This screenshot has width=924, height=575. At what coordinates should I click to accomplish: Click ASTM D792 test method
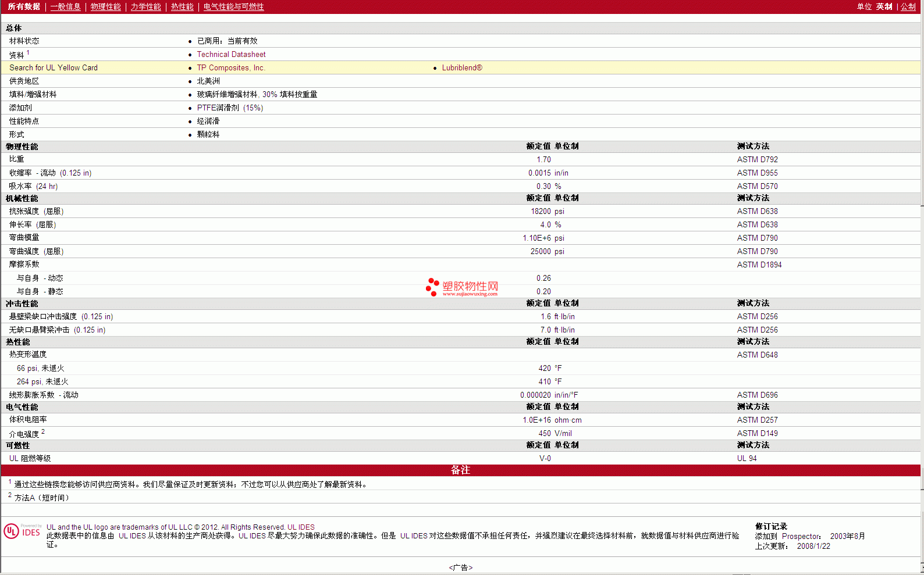pyautogui.click(x=757, y=159)
